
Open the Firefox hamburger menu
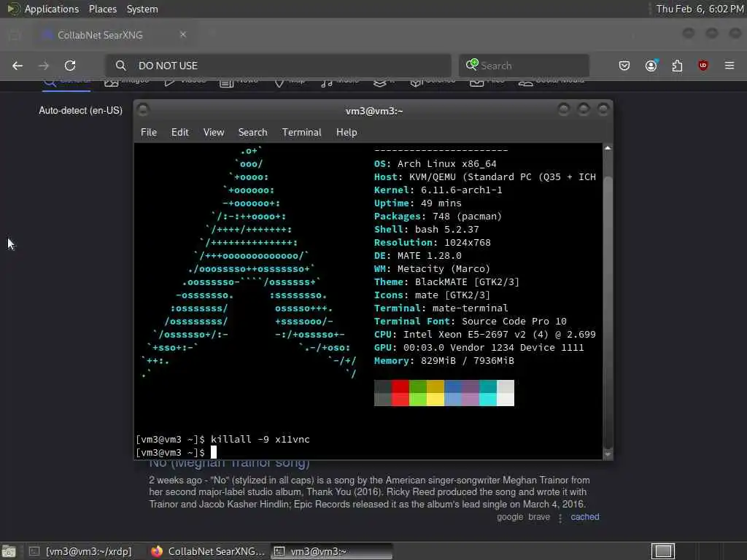pyautogui.click(x=729, y=66)
